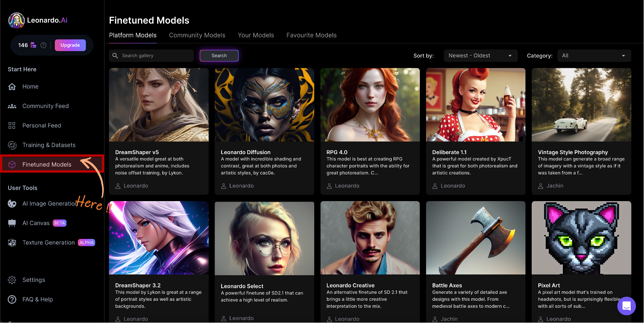This screenshot has width=644, height=323.
Task: Switch to the Community Models tab
Action: click(197, 35)
